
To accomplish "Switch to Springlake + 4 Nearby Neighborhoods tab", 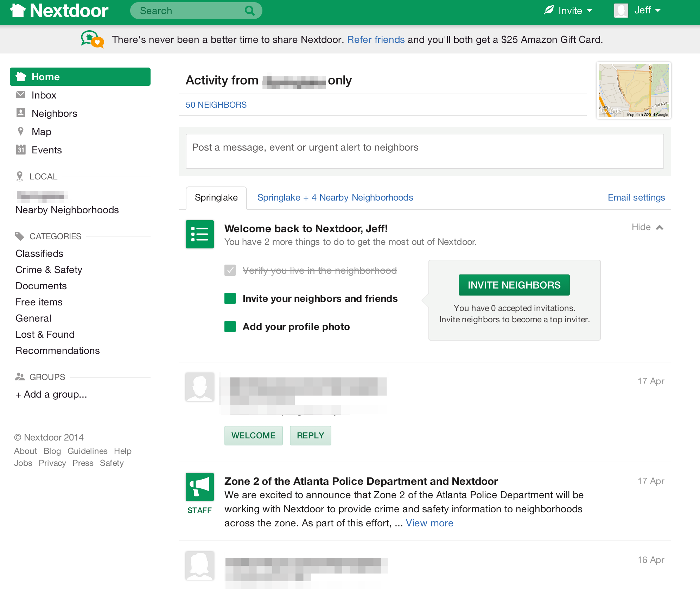I will [335, 198].
